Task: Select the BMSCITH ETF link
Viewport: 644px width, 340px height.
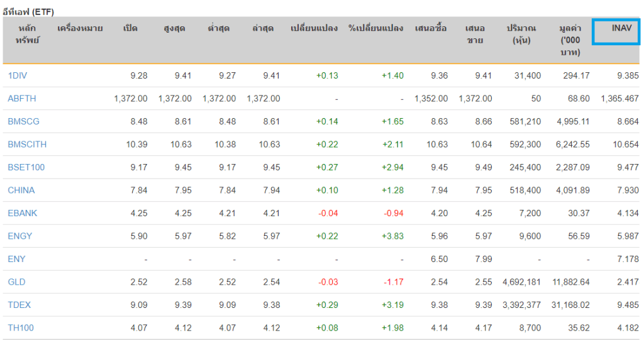Action: pyautogui.click(x=27, y=145)
